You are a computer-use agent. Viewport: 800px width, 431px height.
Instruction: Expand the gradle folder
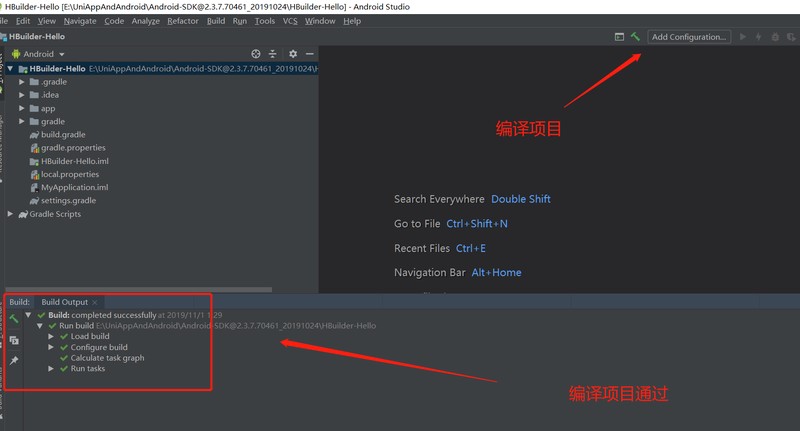tap(21, 121)
